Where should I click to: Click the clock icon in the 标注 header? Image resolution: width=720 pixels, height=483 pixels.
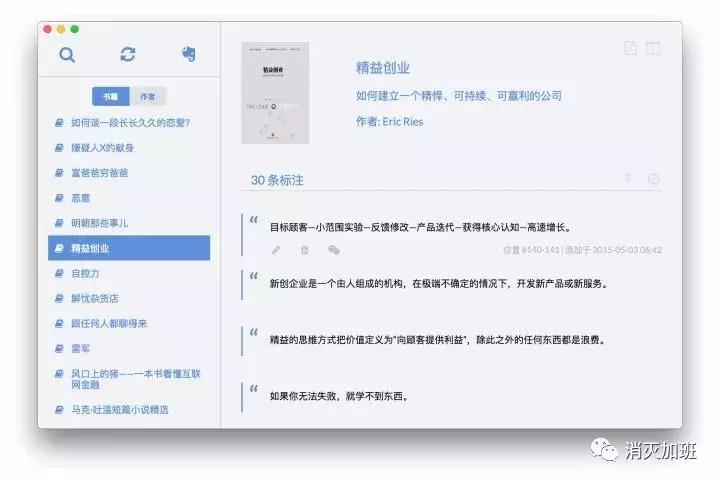click(653, 179)
